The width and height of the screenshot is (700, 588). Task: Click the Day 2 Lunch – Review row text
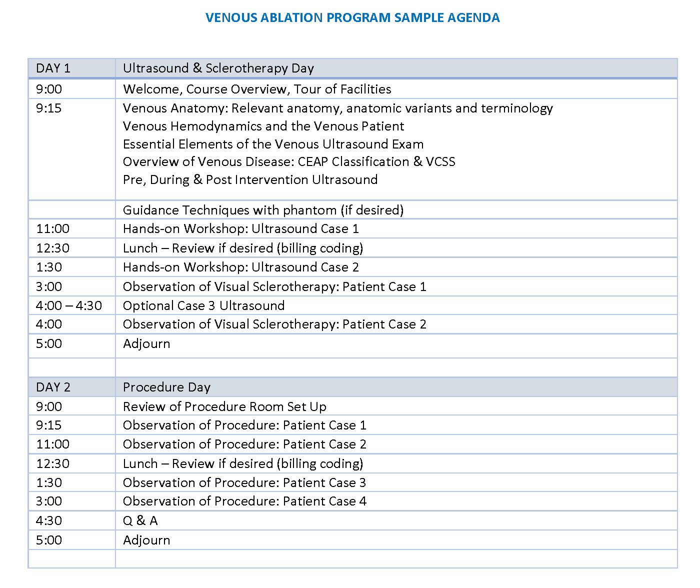click(243, 463)
